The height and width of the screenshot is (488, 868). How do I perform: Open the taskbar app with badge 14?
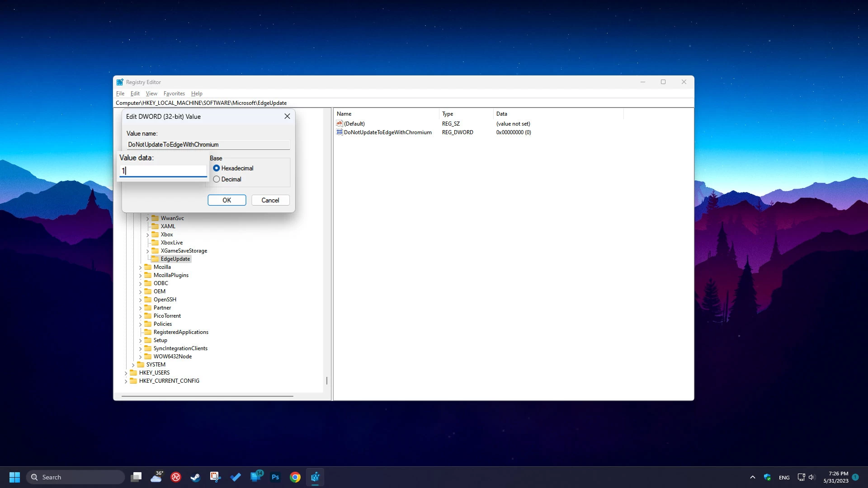tap(256, 476)
